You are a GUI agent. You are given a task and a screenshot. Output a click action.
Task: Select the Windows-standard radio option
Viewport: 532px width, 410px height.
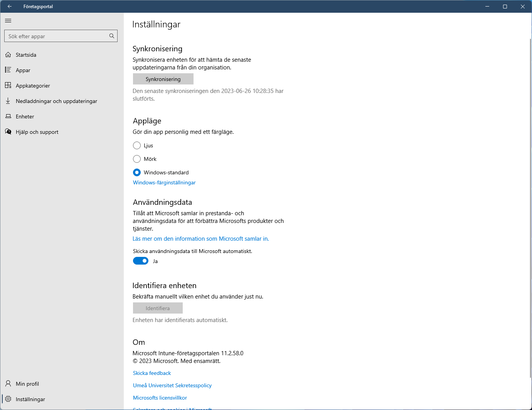click(x=137, y=172)
